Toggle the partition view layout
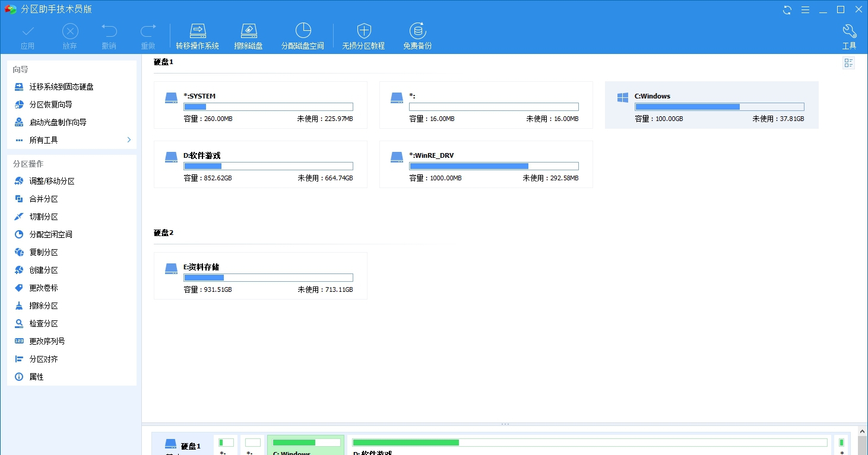The height and width of the screenshot is (455, 868). click(848, 62)
